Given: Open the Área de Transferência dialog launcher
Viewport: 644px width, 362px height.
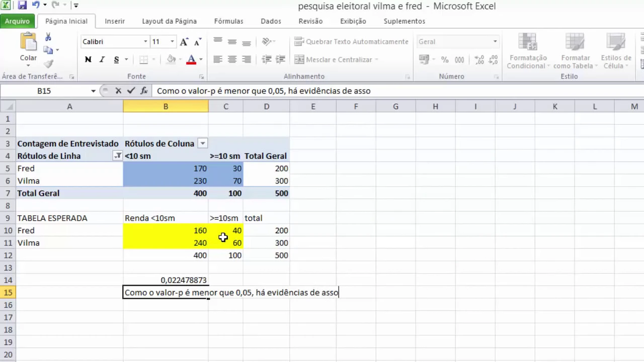Looking at the screenshot, I should click(71, 77).
